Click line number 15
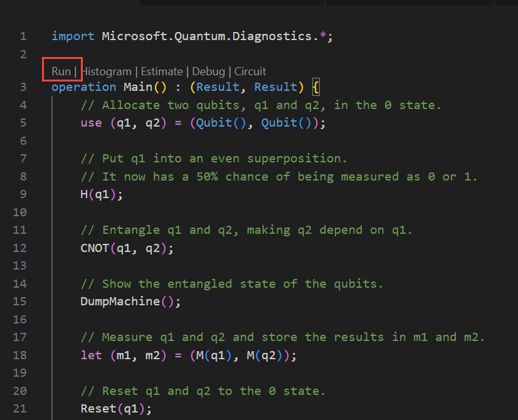This screenshot has height=420, width=518. (19, 302)
